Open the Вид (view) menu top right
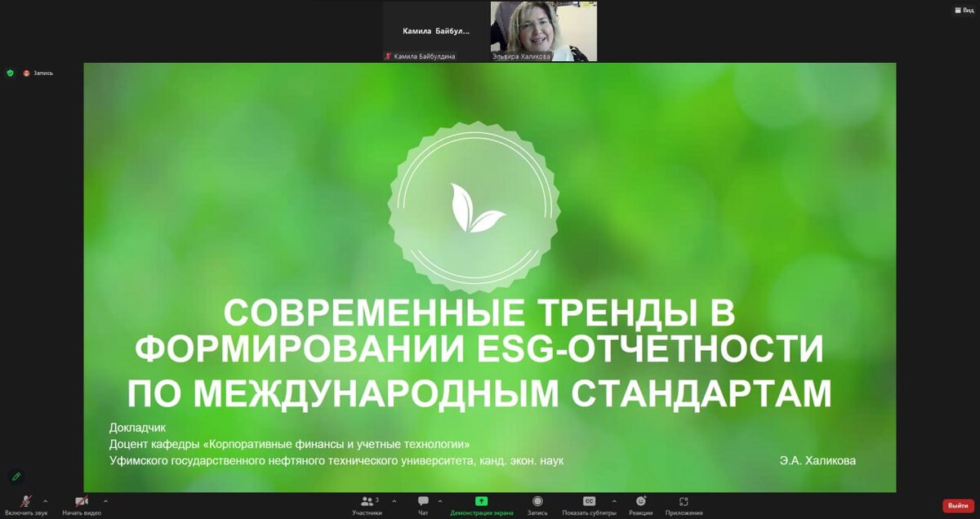The width and height of the screenshot is (980, 519). [964, 9]
